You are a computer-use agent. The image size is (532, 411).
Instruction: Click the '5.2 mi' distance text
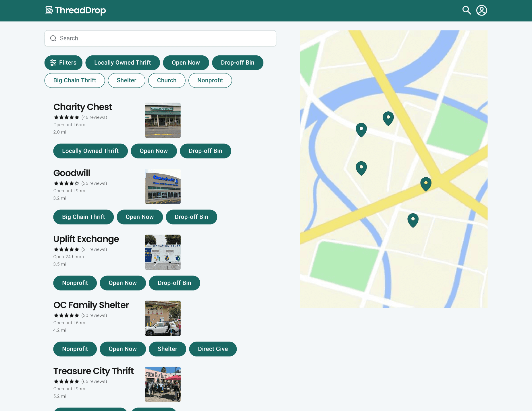[x=60, y=396]
